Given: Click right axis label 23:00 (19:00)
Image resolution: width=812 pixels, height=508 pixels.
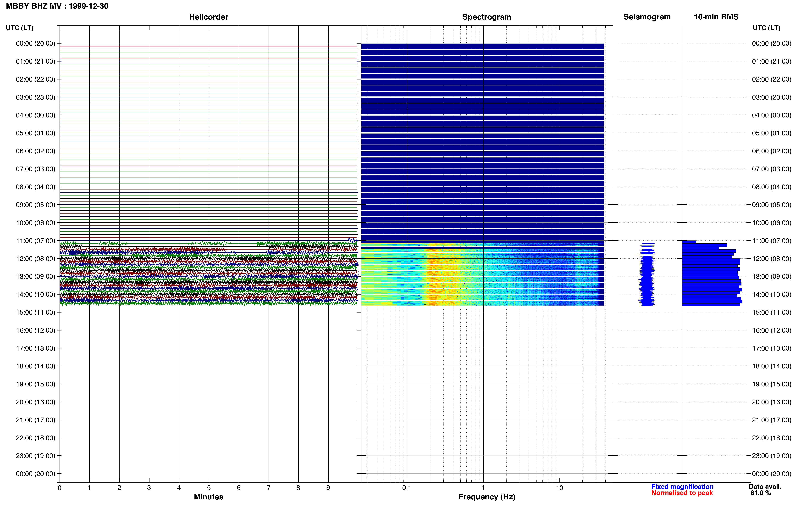Looking at the screenshot, I should (x=772, y=456).
